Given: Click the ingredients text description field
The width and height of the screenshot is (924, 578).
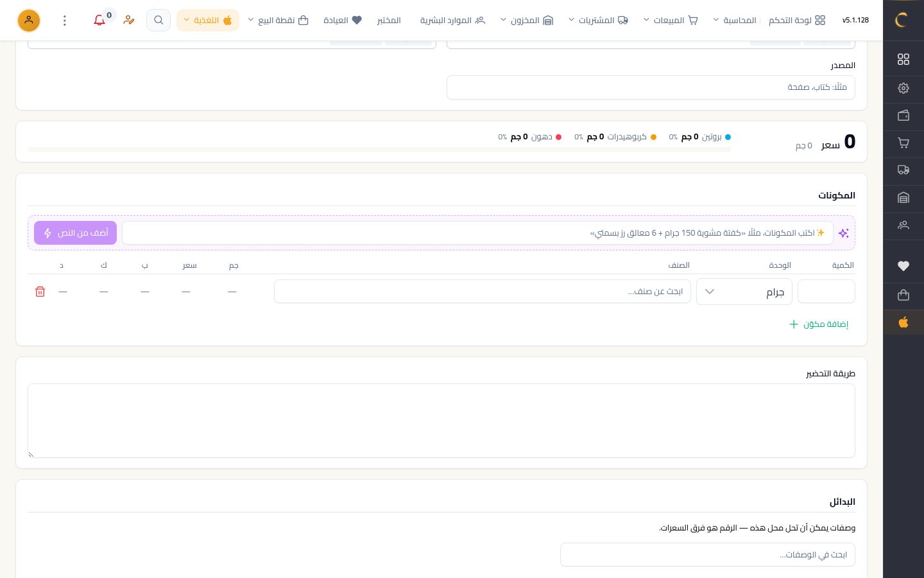Looking at the screenshot, I should point(477,232).
